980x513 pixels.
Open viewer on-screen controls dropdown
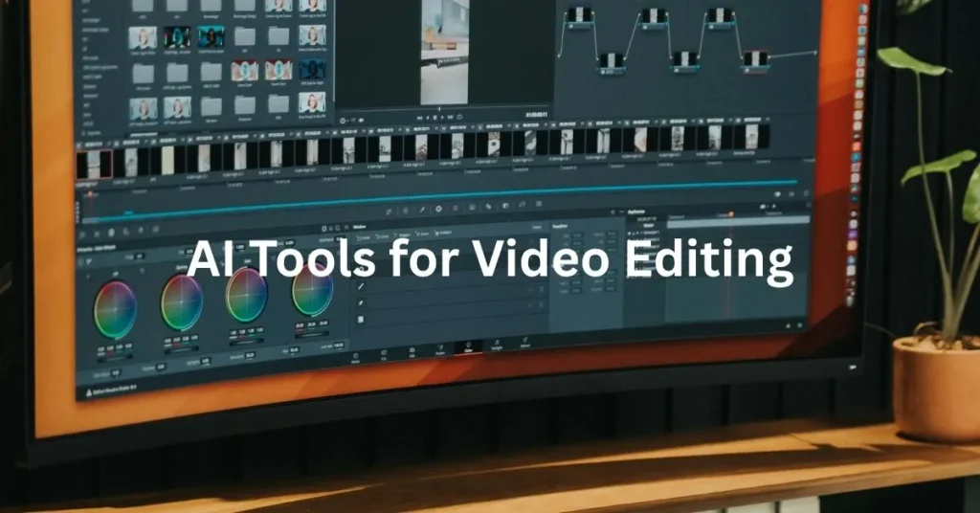coord(343,121)
